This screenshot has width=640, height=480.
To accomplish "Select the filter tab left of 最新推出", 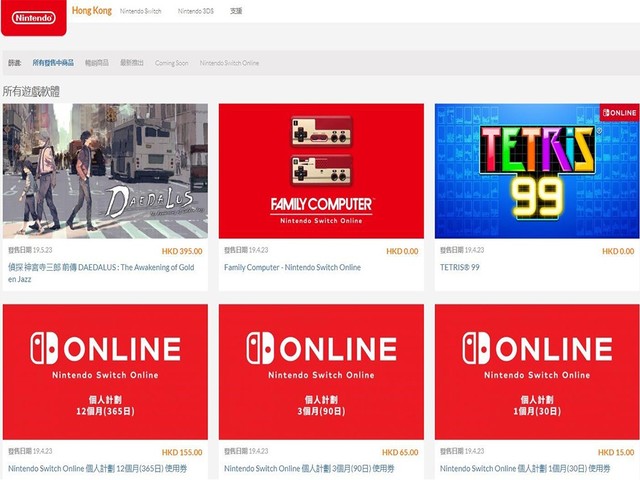I will coord(97,62).
